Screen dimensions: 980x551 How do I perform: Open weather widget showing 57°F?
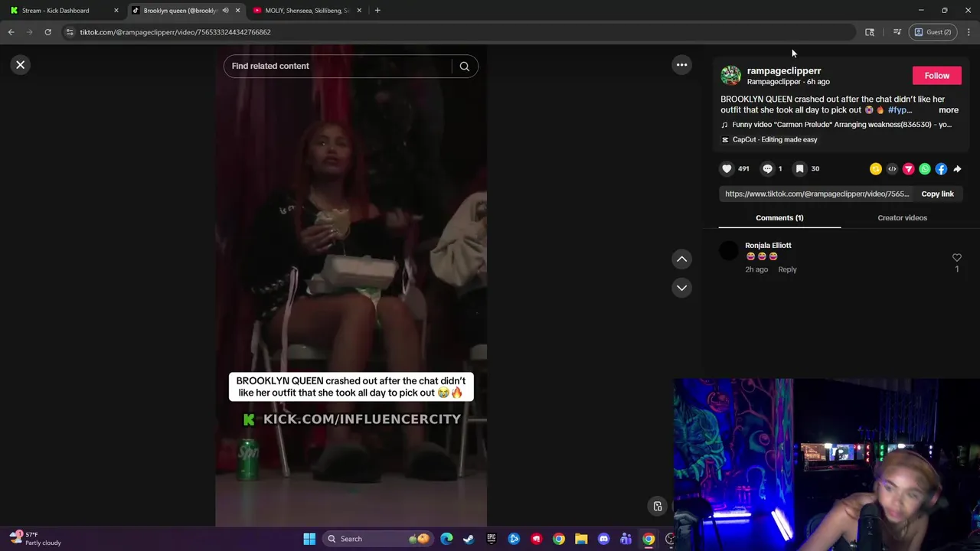click(x=34, y=539)
